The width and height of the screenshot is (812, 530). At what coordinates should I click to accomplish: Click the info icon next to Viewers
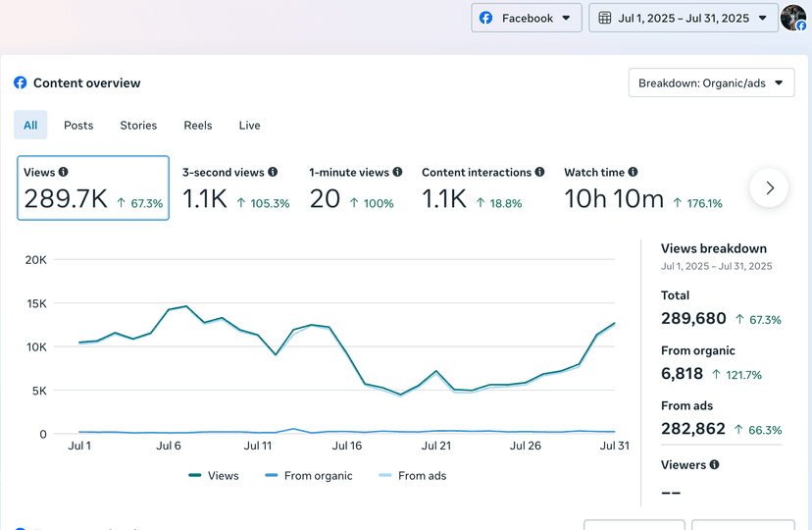coord(714,464)
